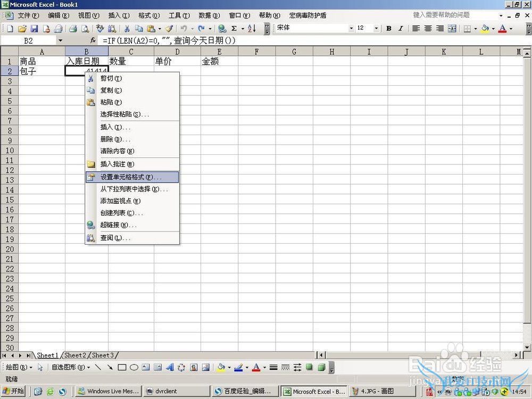
Task: Choose Clear Contents in context menu
Action: pos(132,151)
